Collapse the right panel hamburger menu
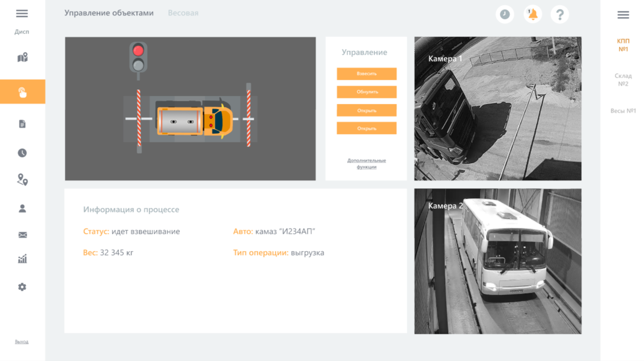 point(623,15)
